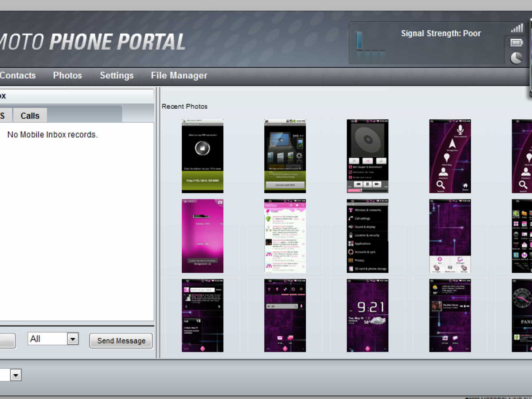Open the Connect with WiFi screenshot thumbnail
This screenshot has width=532, height=399.
tap(285, 156)
